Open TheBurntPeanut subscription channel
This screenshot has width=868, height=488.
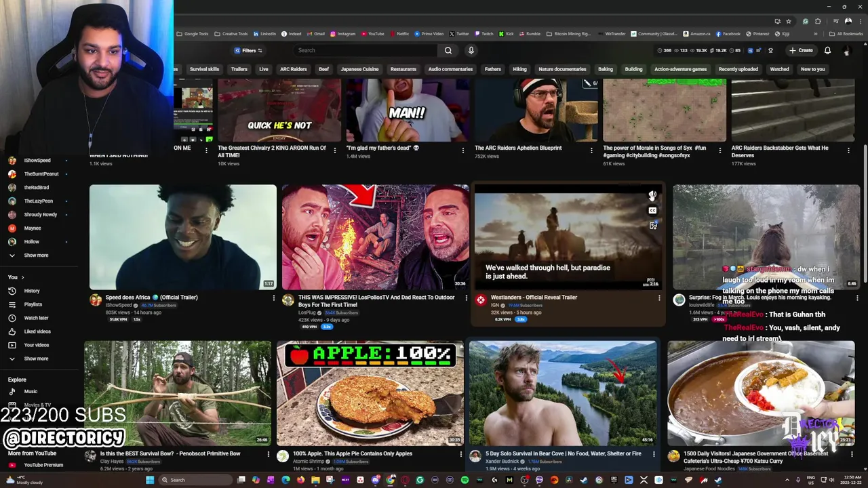(x=41, y=174)
